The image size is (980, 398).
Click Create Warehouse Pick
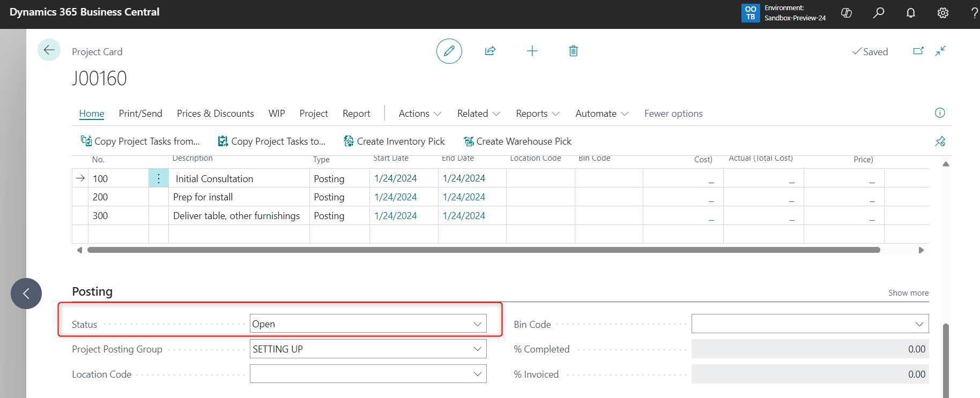coord(517,141)
